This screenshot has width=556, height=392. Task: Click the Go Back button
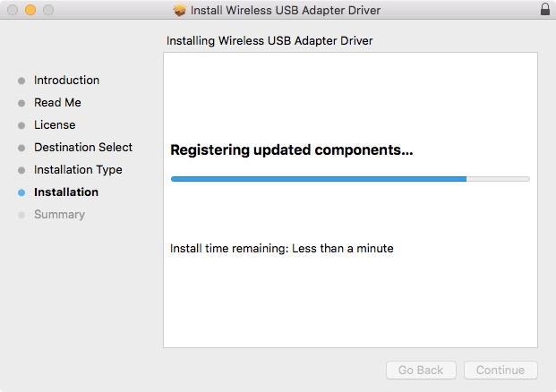click(x=421, y=370)
